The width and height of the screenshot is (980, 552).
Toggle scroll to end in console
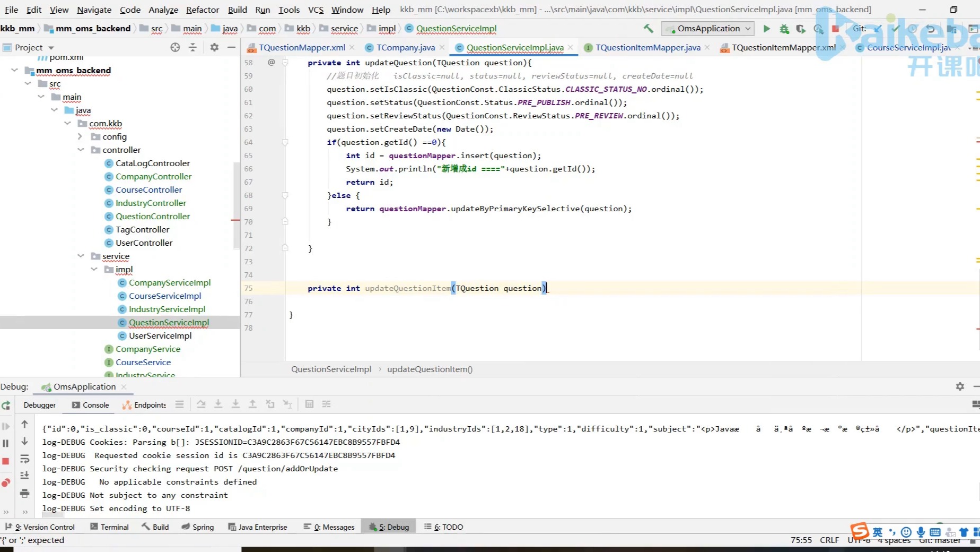(24, 476)
